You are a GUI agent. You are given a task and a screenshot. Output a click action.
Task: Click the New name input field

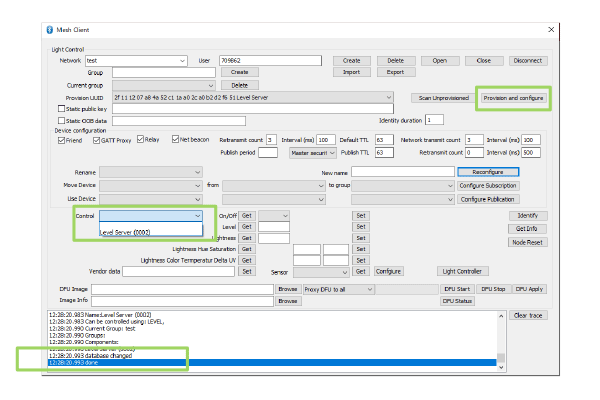[x=403, y=172]
